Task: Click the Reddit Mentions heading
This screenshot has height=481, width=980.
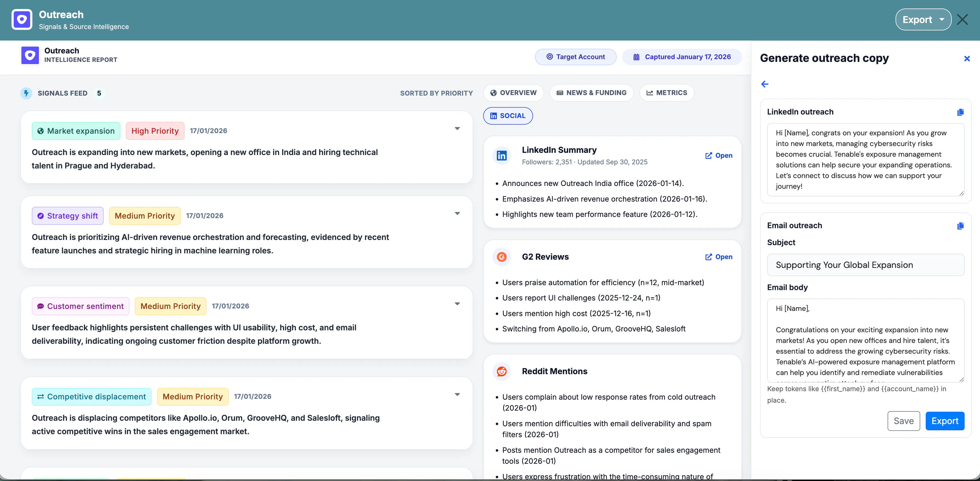Action: [x=554, y=371]
